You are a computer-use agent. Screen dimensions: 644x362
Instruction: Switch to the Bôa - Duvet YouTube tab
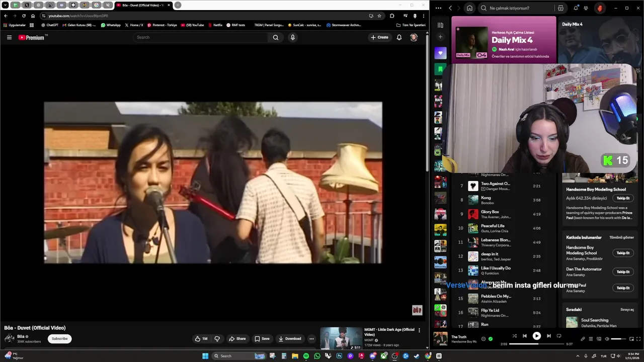pyautogui.click(x=143, y=5)
